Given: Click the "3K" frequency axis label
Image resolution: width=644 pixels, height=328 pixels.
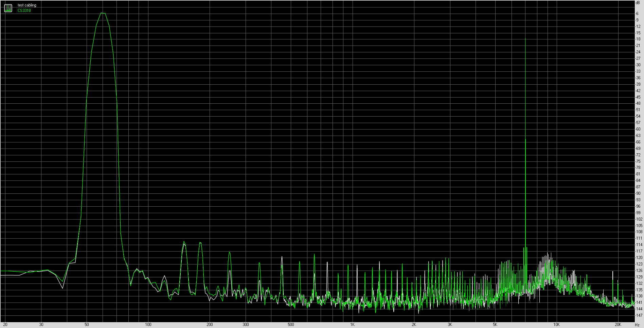Looking at the screenshot, I should [450, 325].
